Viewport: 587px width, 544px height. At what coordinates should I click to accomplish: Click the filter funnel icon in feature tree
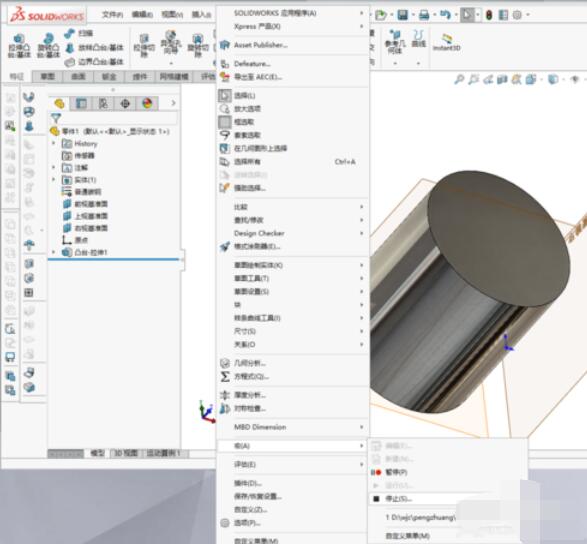(56, 118)
